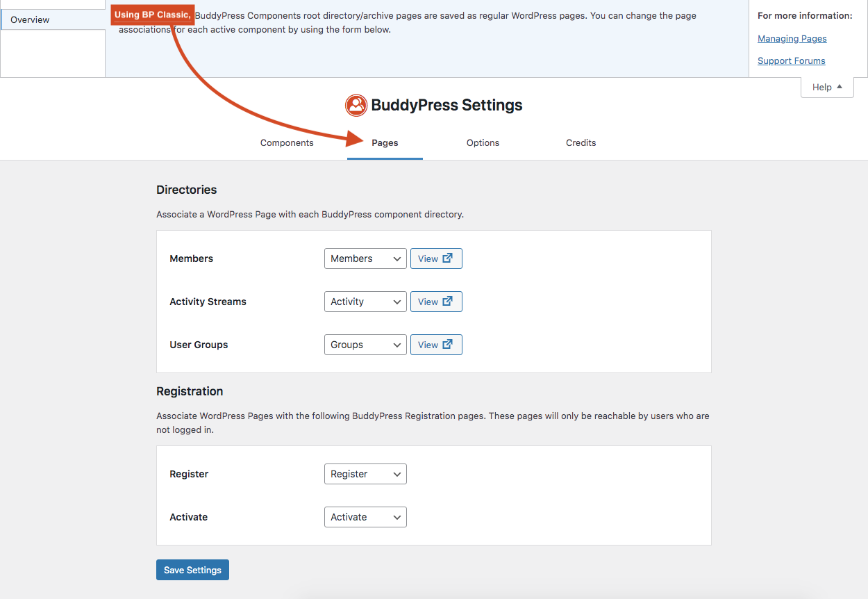868x599 pixels.
Task: Open the Activate page dropdown
Action: [x=365, y=517]
